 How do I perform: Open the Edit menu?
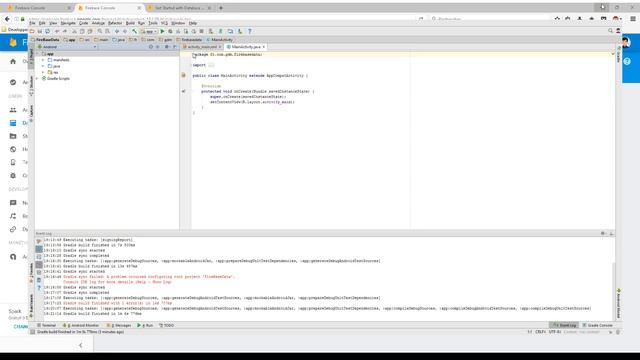pyautogui.click(x=42, y=23)
